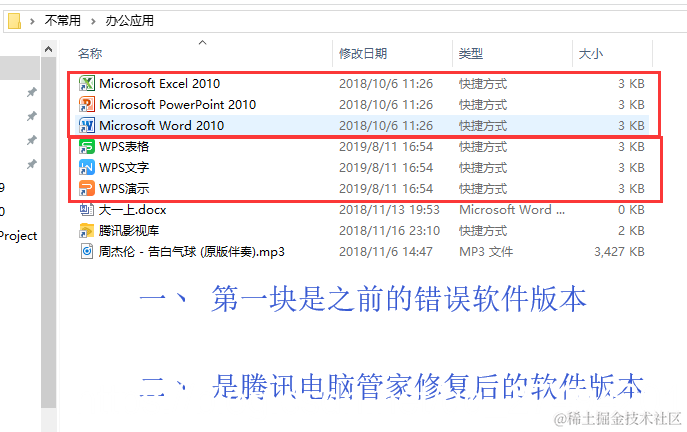Go to 不常用 folder in breadcrumb

coord(63,21)
